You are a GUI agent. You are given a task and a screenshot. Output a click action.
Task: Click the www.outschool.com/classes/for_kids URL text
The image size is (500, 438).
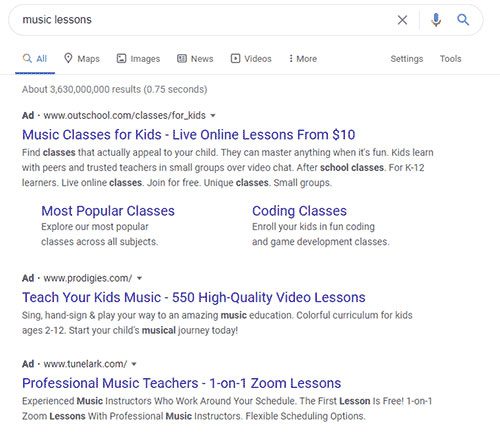pos(125,115)
